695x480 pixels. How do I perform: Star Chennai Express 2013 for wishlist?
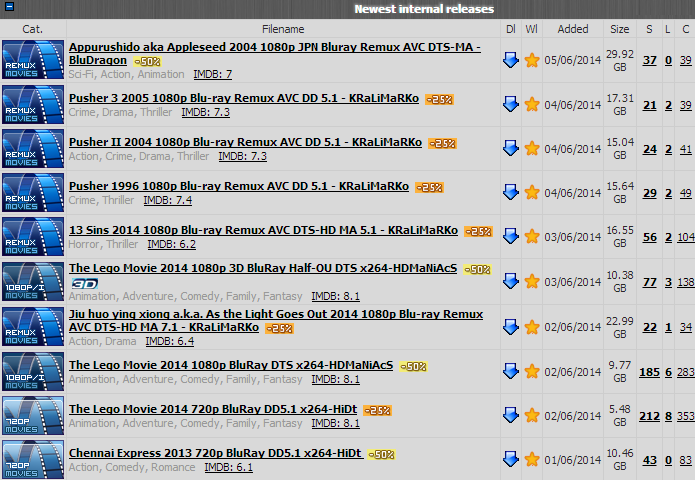coord(531,459)
